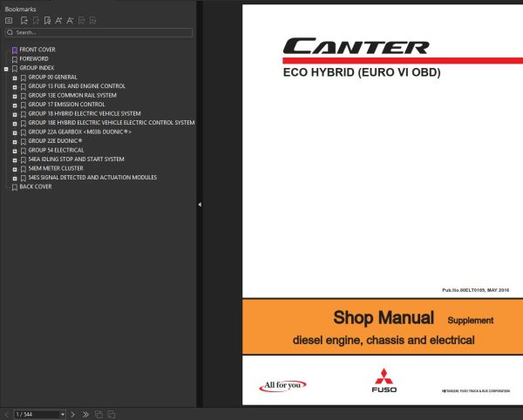Click the bookmarks Search field
The image size is (523, 420).
point(98,32)
